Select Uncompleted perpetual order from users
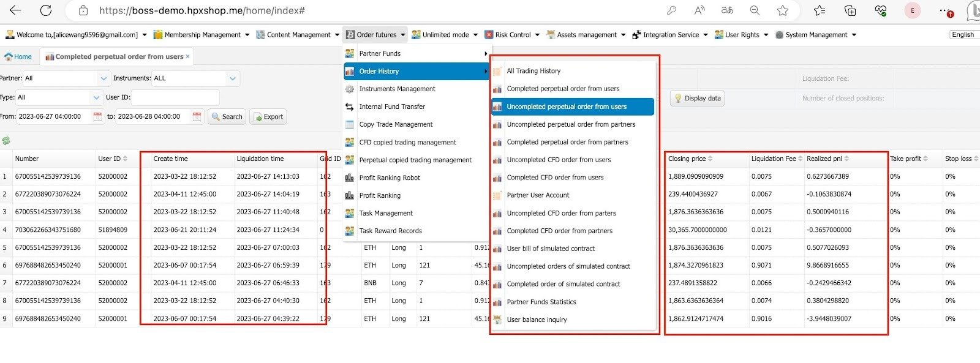This screenshot has width=980, height=363. (566, 107)
